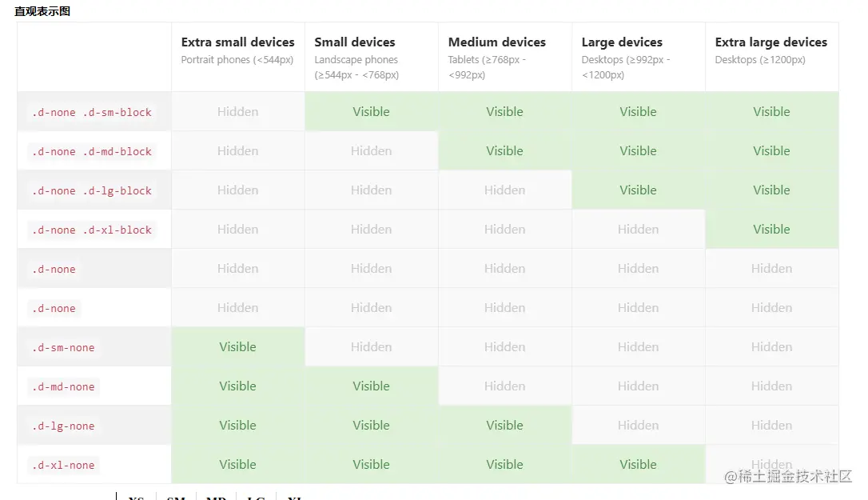The image size is (868, 500).
Task: Select the .d-none .d-lg-block code label
Action: tap(92, 190)
